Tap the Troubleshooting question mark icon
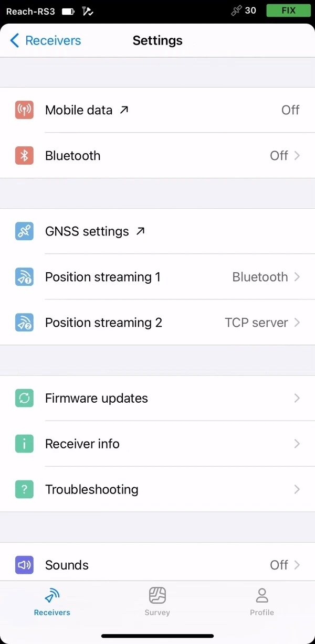Image resolution: width=315 pixels, height=644 pixels. tap(24, 490)
